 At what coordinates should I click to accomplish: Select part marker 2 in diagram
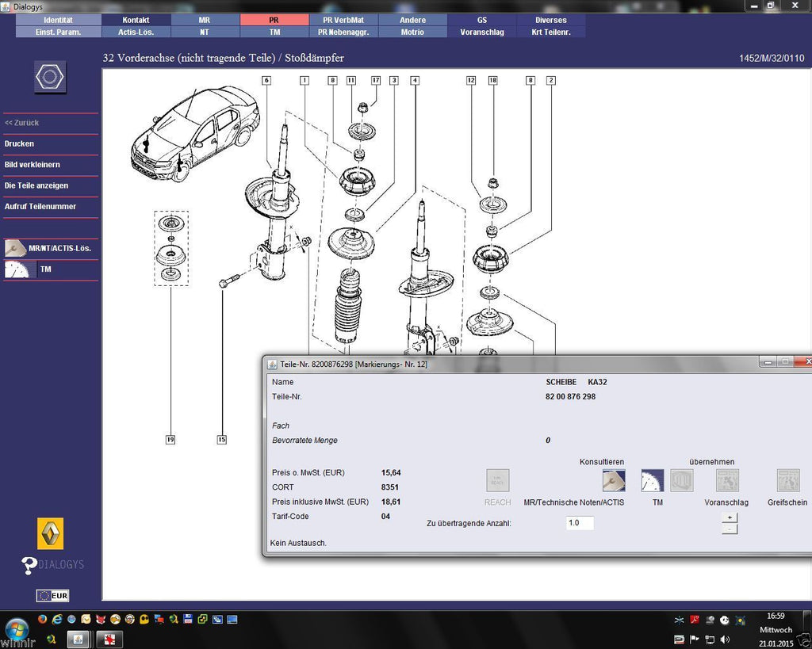[551, 80]
